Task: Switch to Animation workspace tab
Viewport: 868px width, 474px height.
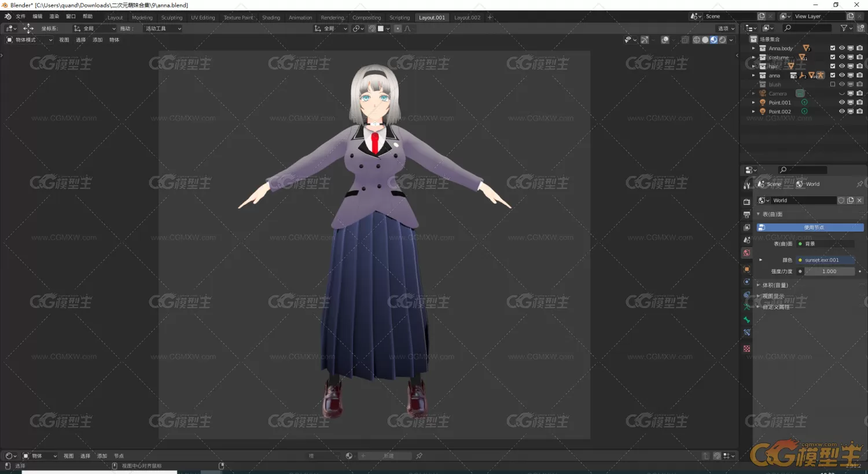Action: point(300,17)
